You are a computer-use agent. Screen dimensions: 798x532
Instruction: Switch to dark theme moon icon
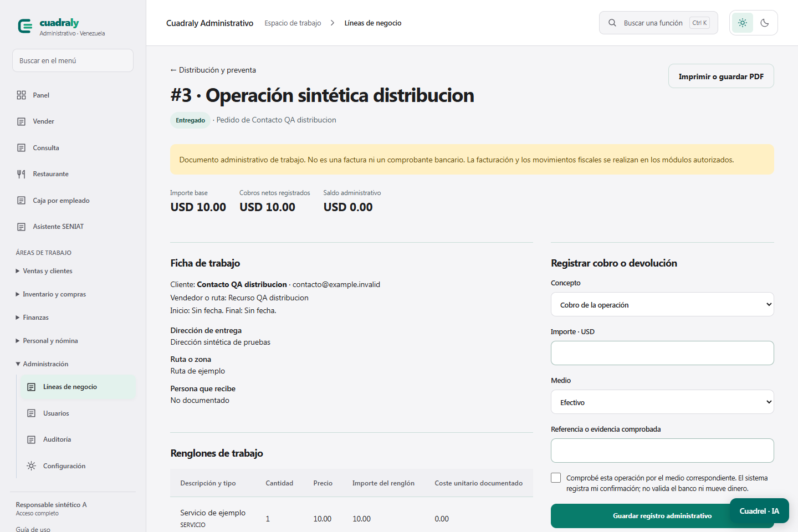coord(765,23)
